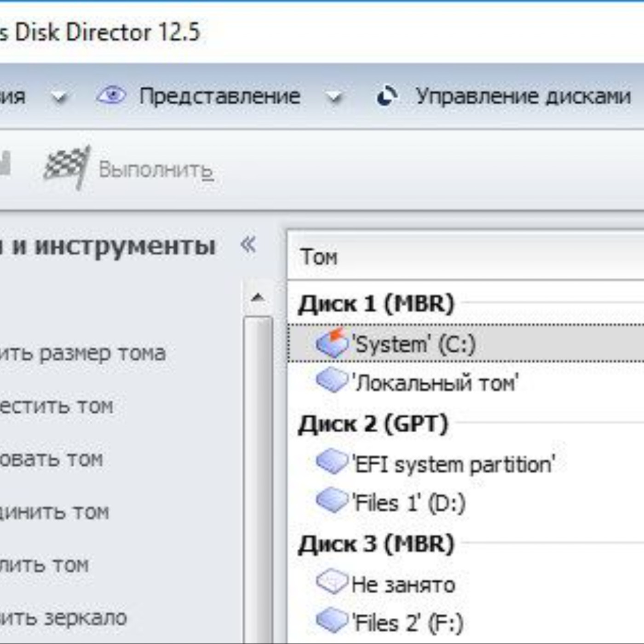Click the Выполнить button label
The height and width of the screenshot is (644, 644).
click(x=156, y=170)
